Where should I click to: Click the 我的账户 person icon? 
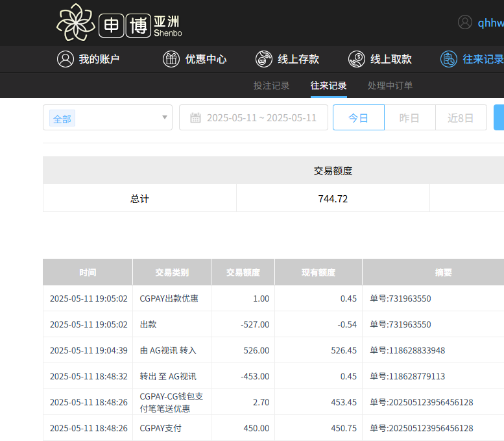65,59
